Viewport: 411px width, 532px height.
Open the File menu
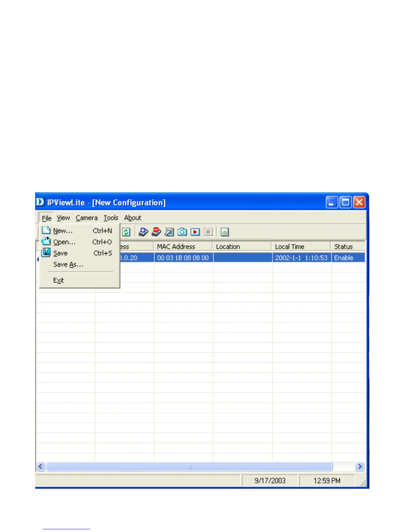click(x=47, y=218)
